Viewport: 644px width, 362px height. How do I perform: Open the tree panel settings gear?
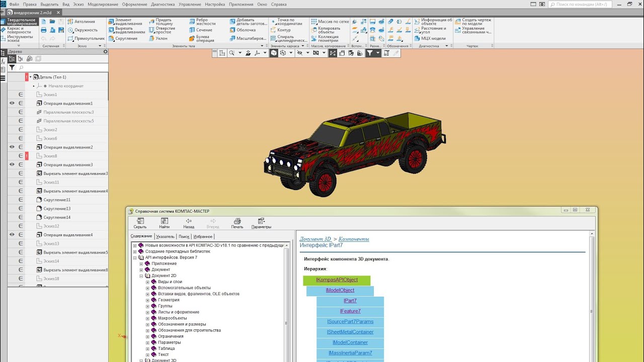point(105,51)
